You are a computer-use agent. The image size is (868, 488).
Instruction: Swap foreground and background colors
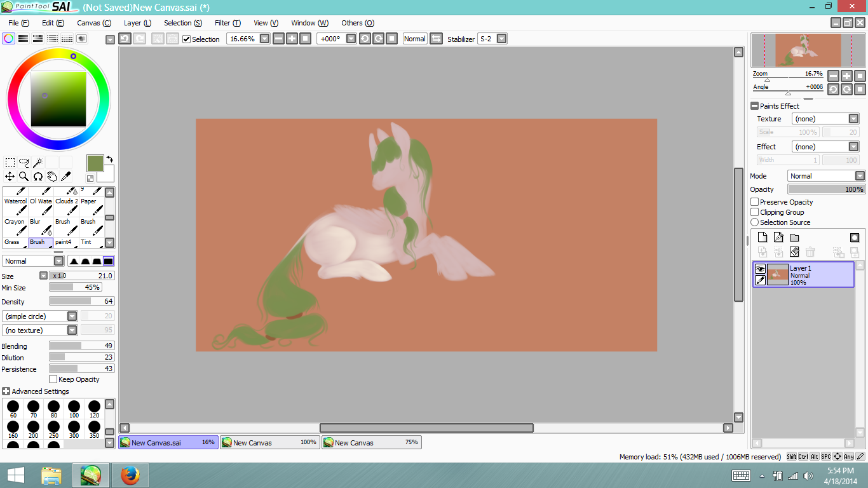[x=109, y=159]
